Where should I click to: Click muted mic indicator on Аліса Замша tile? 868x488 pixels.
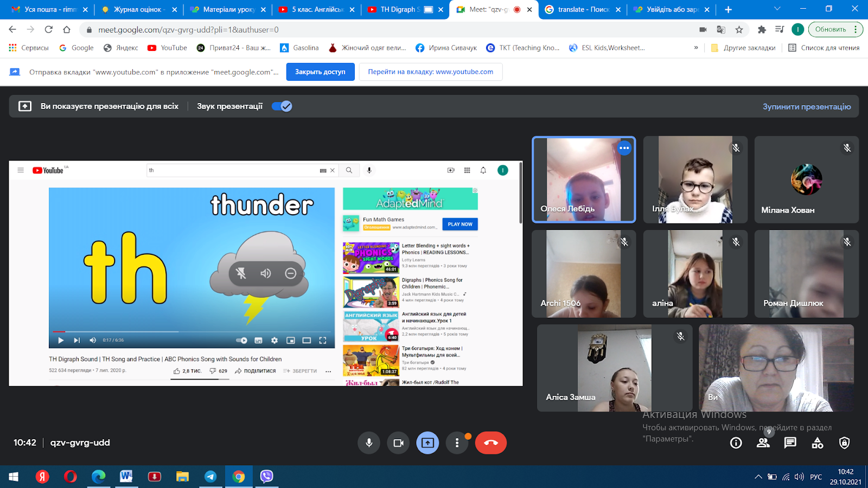click(681, 336)
